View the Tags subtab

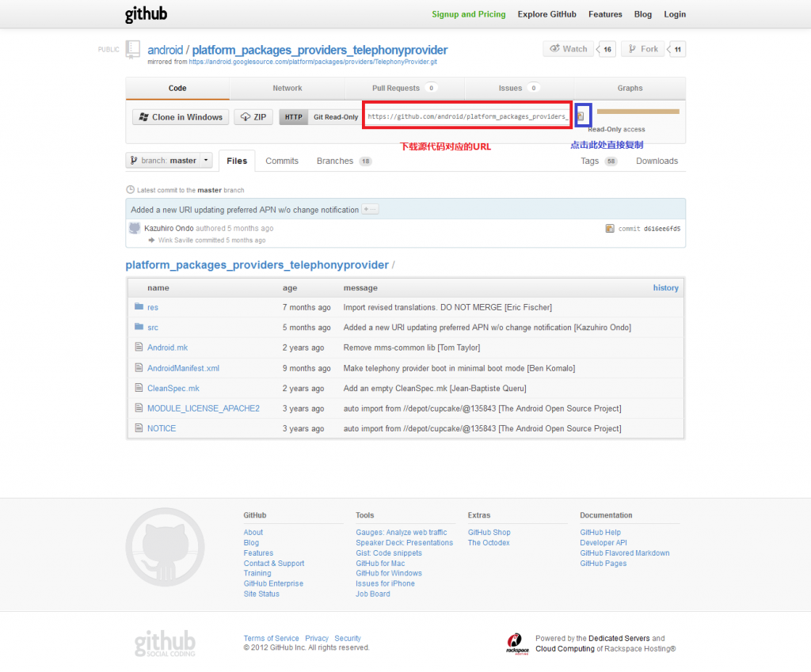click(599, 161)
